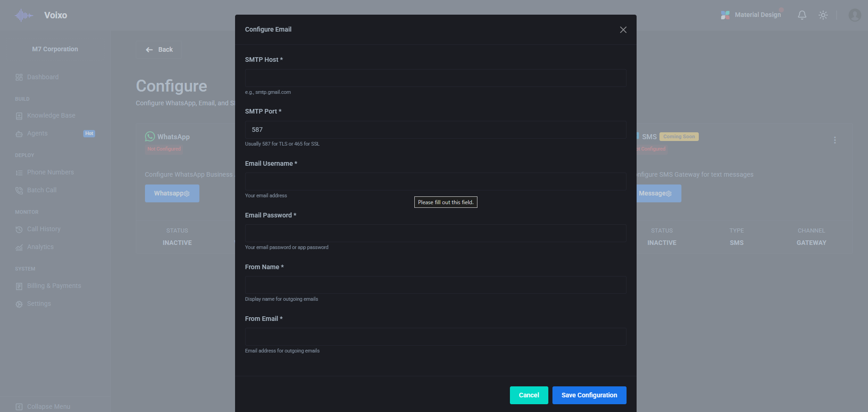Click the Material Design palette icon

pos(725,15)
